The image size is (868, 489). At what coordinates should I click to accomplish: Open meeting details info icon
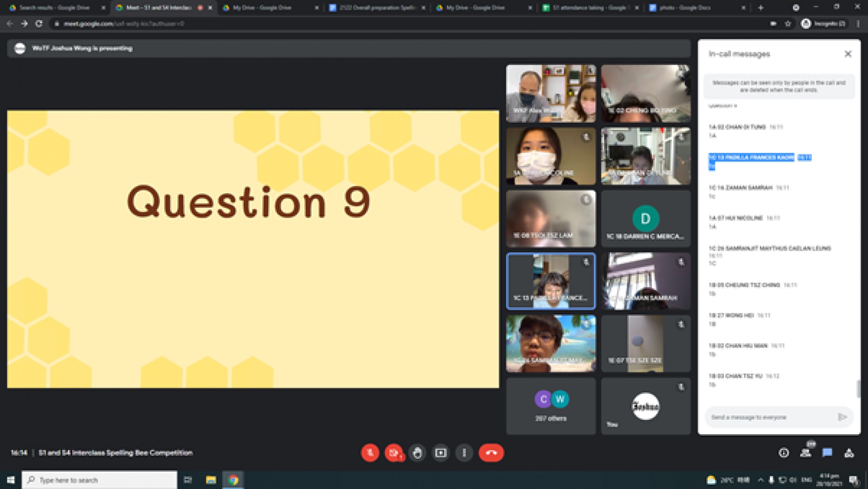pyautogui.click(x=784, y=453)
